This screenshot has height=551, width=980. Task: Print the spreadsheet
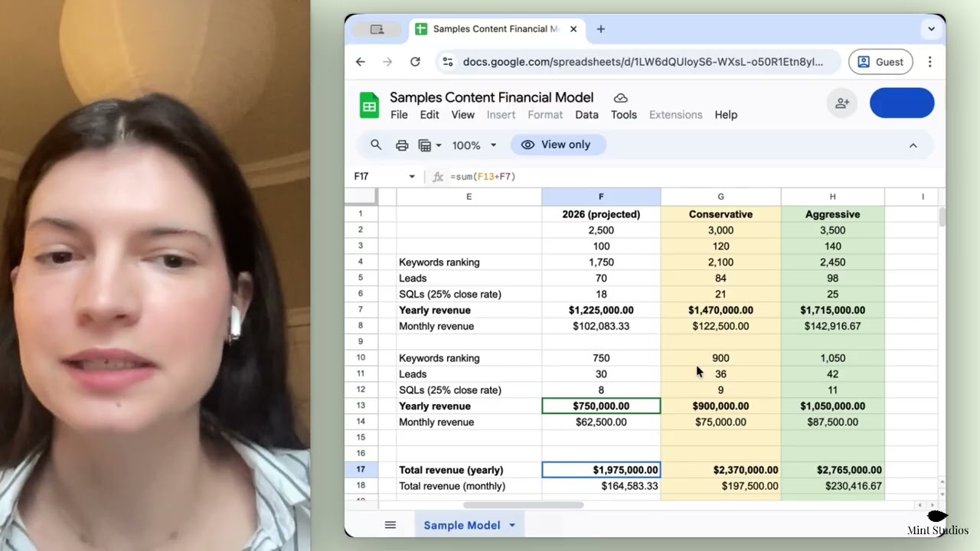(402, 145)
